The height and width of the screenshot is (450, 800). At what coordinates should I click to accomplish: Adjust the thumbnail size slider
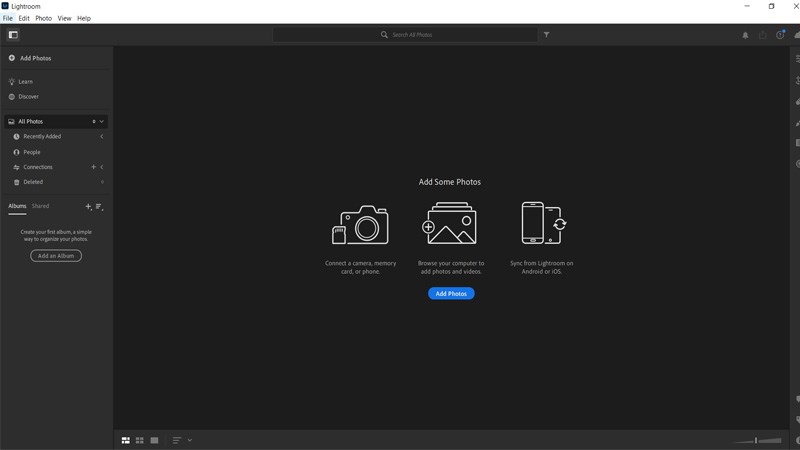[757, 440]
